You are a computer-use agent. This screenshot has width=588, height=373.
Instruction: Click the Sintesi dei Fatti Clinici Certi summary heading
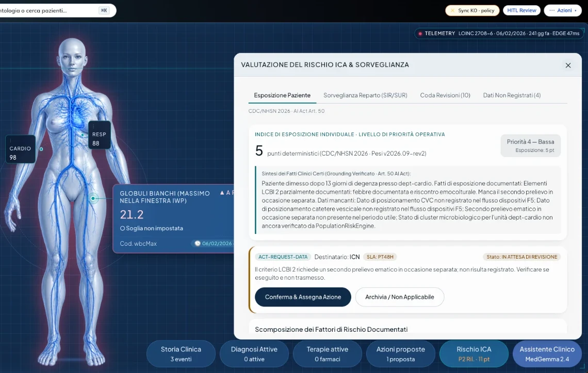pos(336,174)
